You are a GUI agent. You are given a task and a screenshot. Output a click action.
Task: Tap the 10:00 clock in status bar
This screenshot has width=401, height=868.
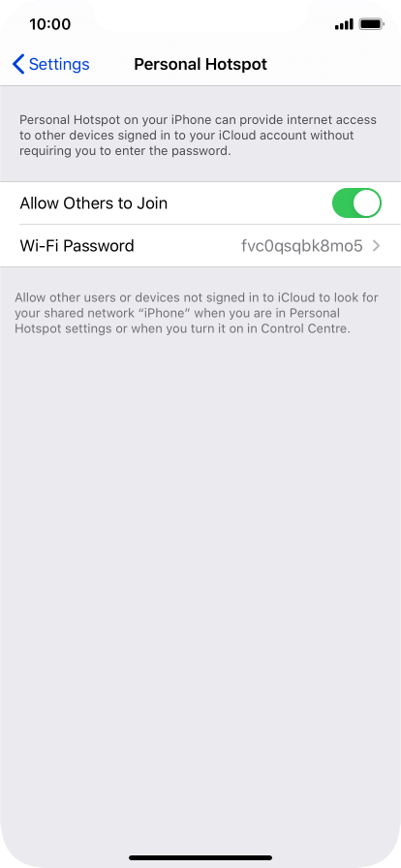point(49,24)
